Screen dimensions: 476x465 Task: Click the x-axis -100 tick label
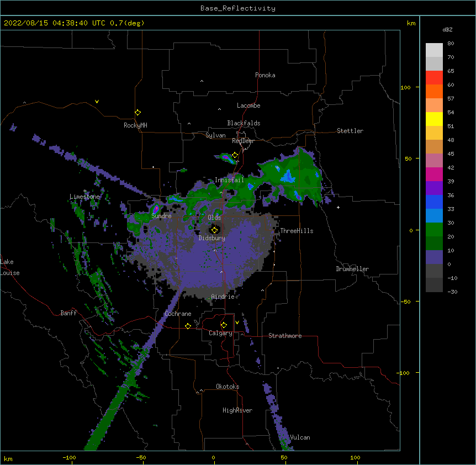70,457
